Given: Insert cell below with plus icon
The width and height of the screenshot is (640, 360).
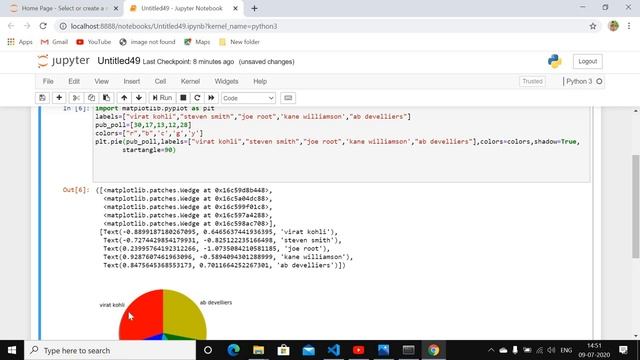Looking at the screenshot, I should pyautogui.click(x=59, y=98).
